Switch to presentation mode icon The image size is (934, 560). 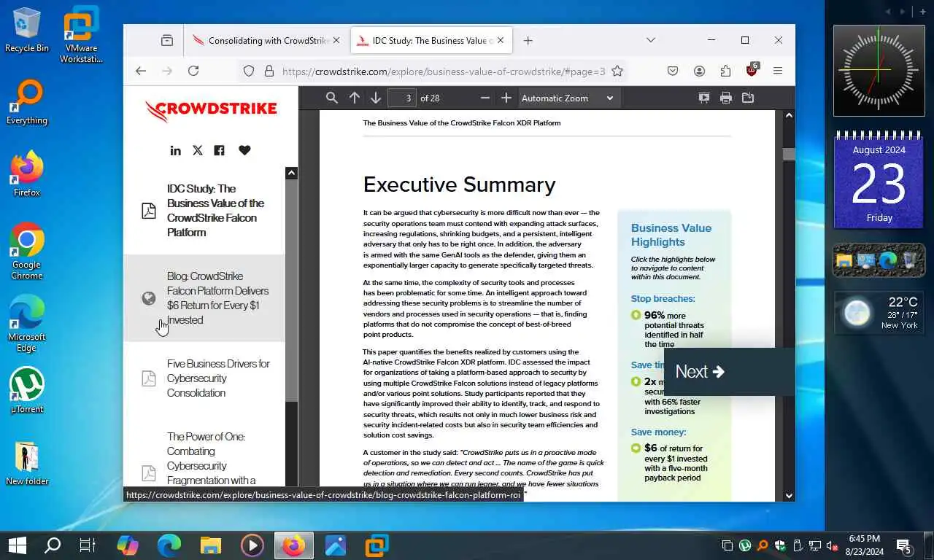(x=704, y=98)
